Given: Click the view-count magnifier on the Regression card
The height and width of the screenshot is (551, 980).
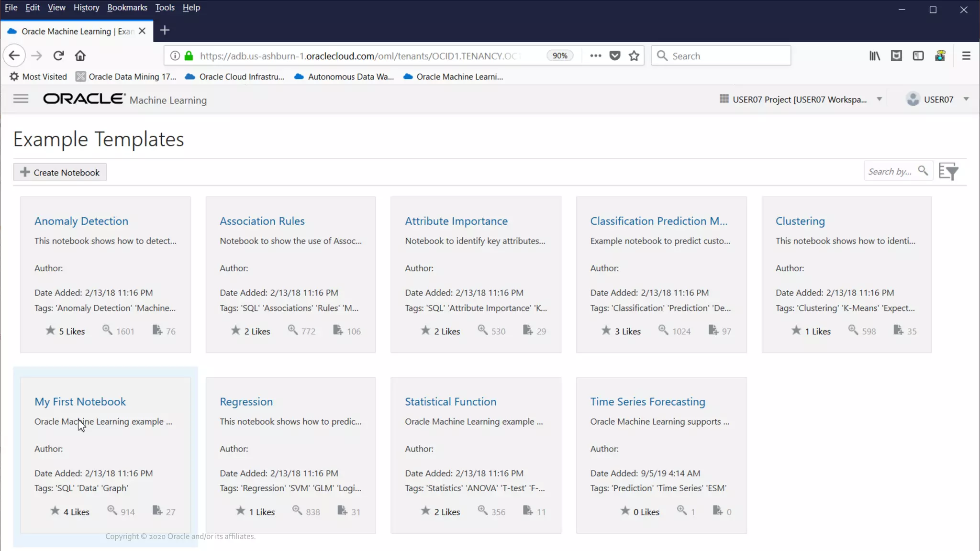Looking at the screenshot, I should 297,511.
